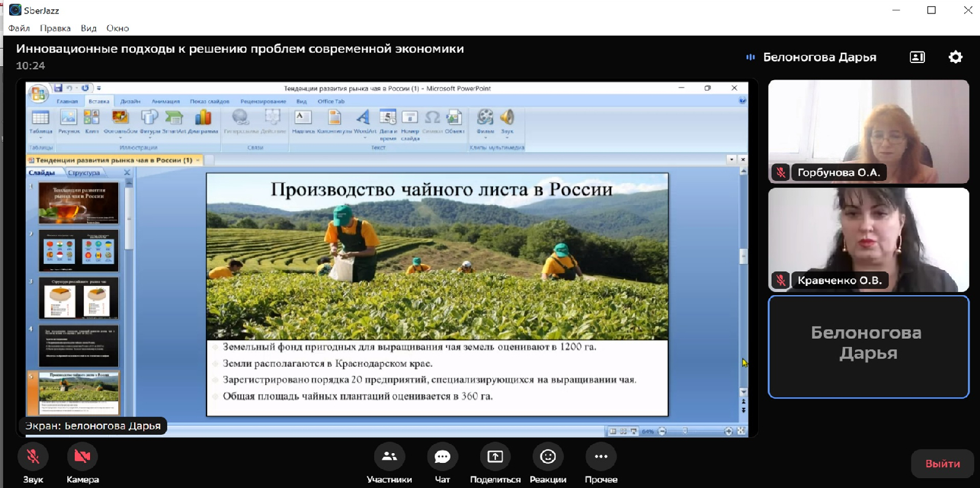Open the Правка menu
The width and height of the screenshot is (980, 488).
[55, 28]
